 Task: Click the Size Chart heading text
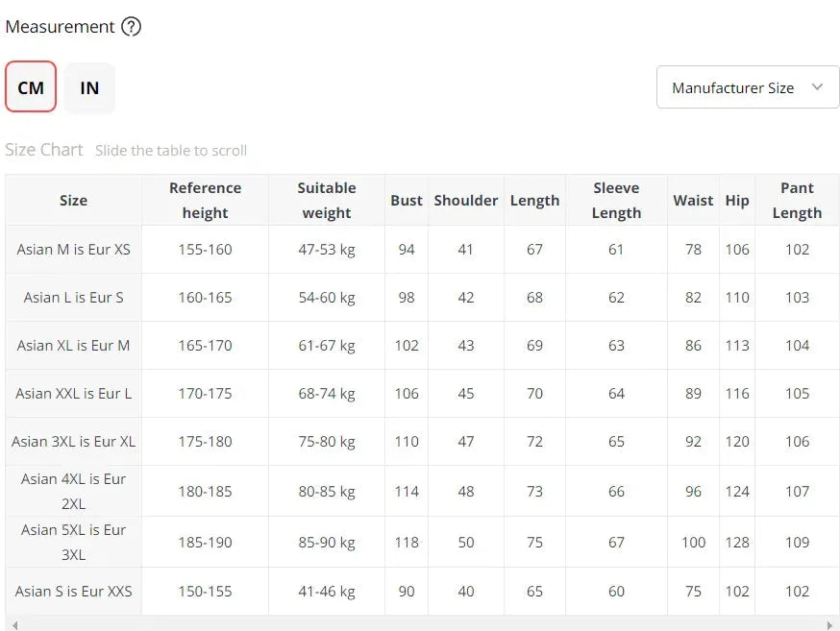click(x=44, y=150)
